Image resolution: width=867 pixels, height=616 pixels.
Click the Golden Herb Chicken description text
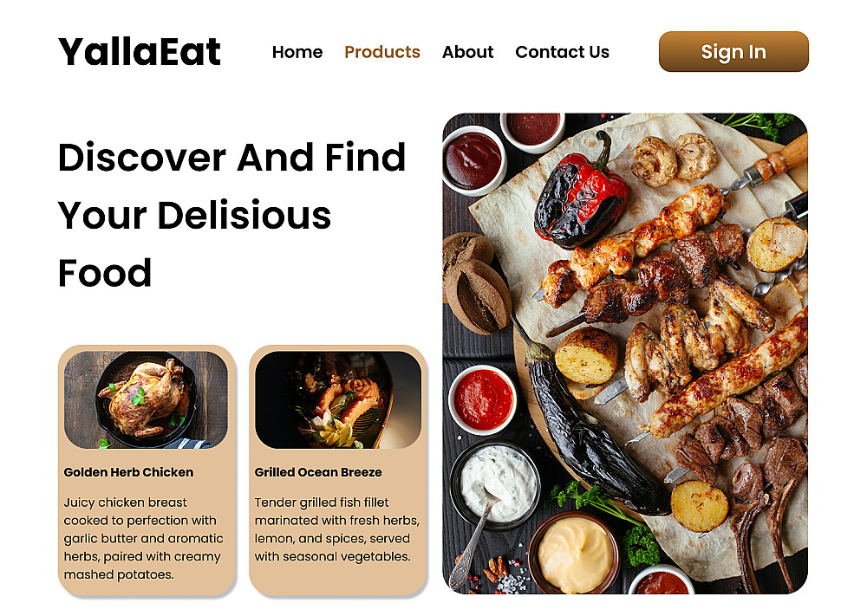144,538
